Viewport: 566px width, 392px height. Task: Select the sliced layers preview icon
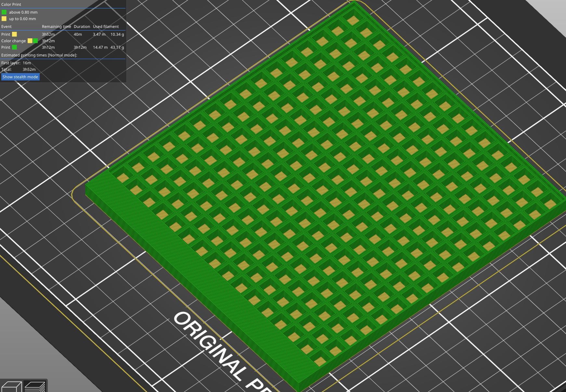point(35,386)
